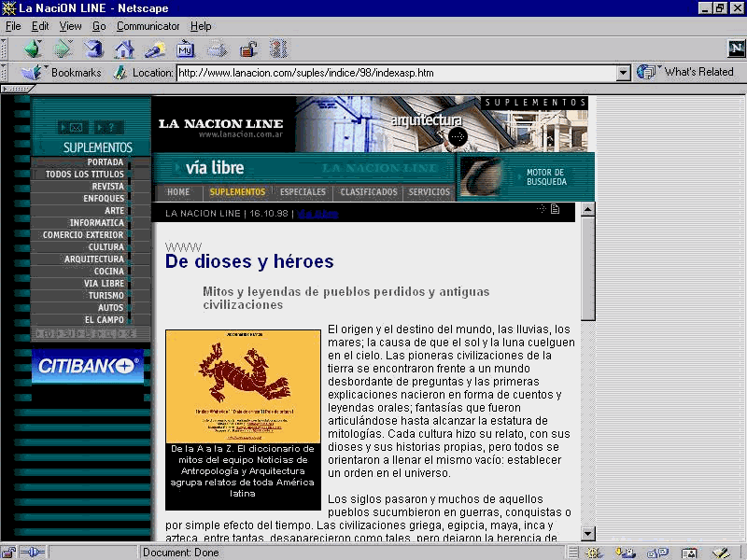Click the Location URL field
Screen dimensions: 747x560
(396, 73)
